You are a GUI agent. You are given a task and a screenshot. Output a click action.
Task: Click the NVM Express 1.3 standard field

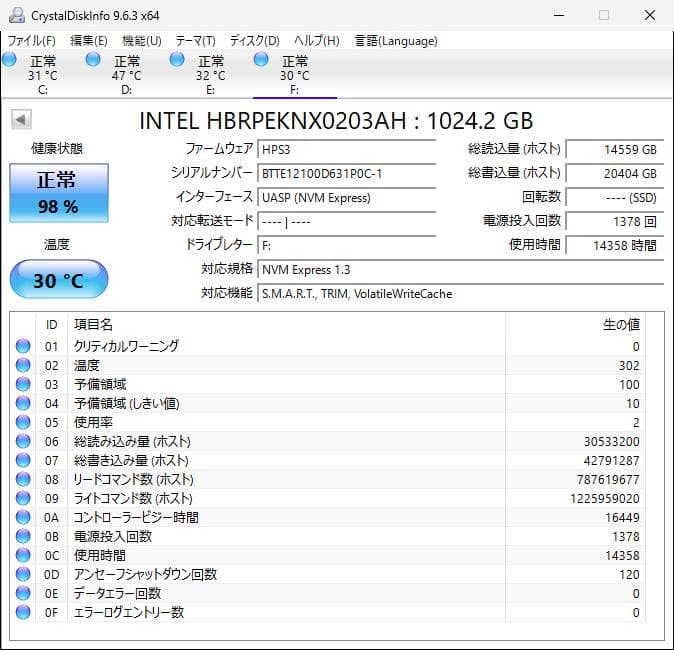point(460,270)
